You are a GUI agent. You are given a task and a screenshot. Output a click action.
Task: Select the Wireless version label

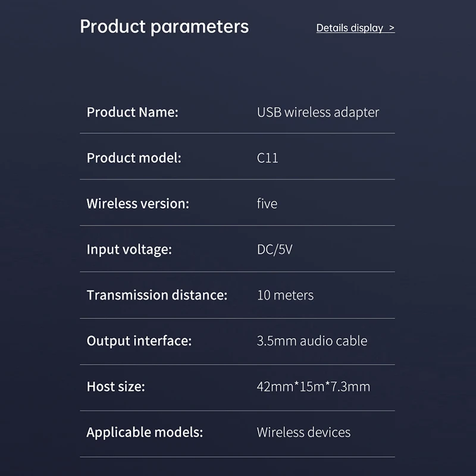pyautogui.click(x=137, y=203)
